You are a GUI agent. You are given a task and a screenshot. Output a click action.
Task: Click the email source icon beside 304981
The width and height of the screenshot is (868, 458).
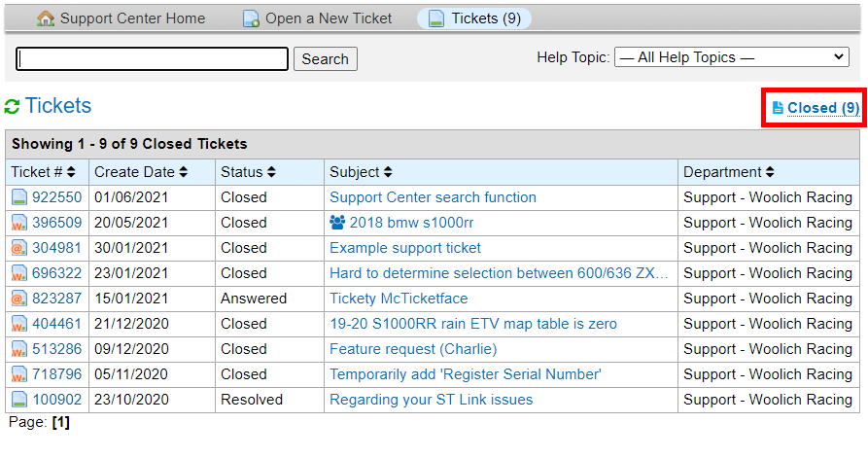coord(19,248)
